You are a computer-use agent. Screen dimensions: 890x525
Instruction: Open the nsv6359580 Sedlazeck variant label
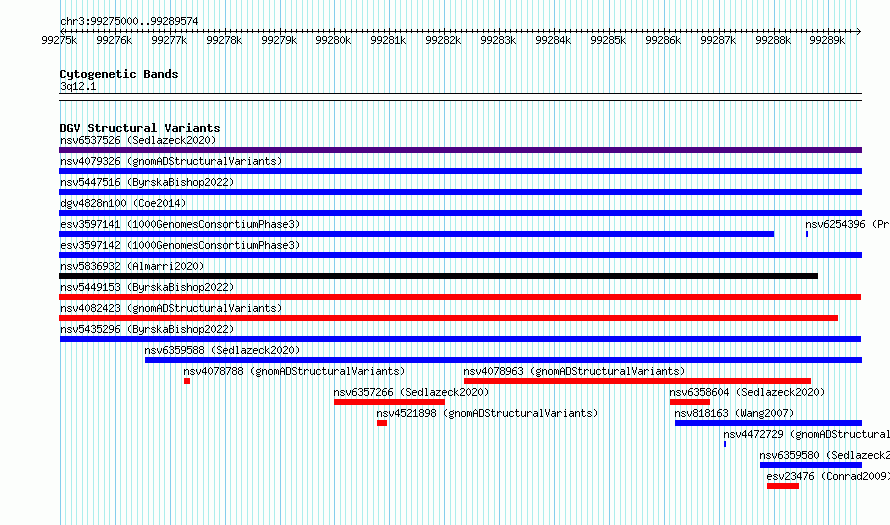tap(825, 455)
